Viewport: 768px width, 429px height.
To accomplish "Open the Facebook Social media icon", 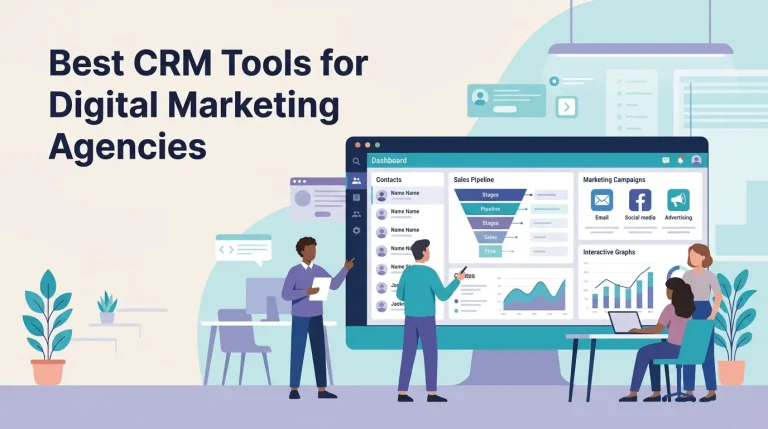I will 639,200.
